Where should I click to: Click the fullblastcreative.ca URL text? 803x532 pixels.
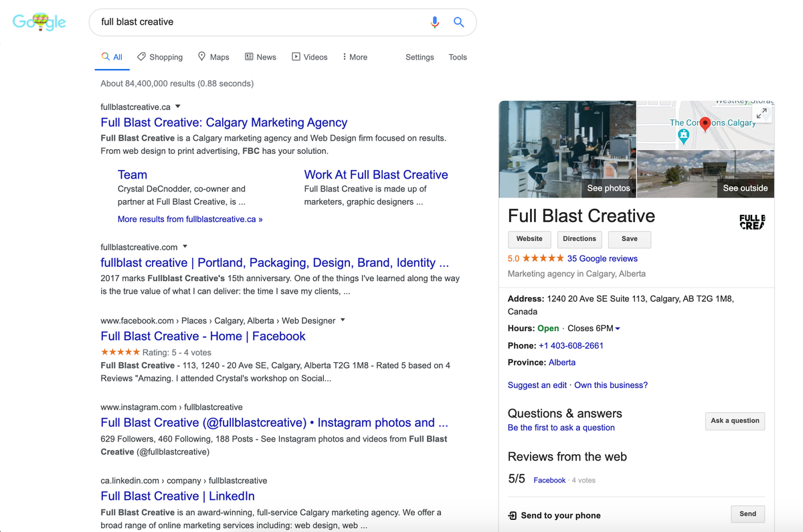click(135, 107)
